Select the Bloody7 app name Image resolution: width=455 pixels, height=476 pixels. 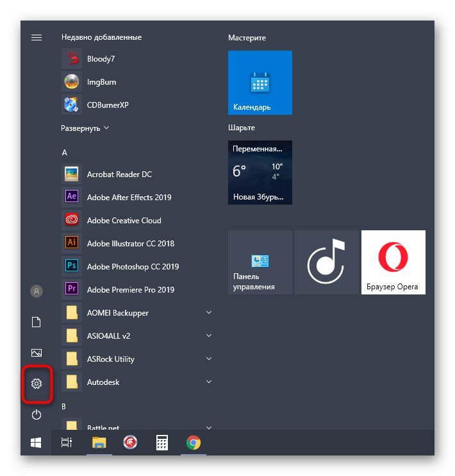101,58
